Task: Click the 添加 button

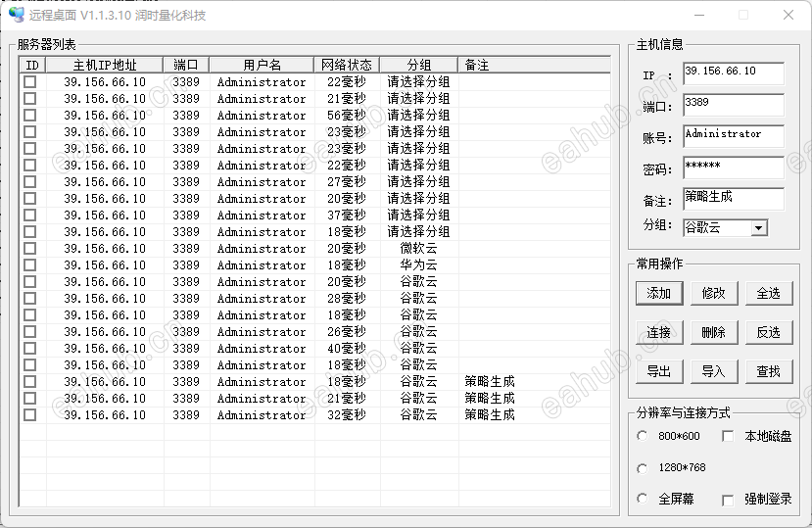Action: tap(659, 293)
